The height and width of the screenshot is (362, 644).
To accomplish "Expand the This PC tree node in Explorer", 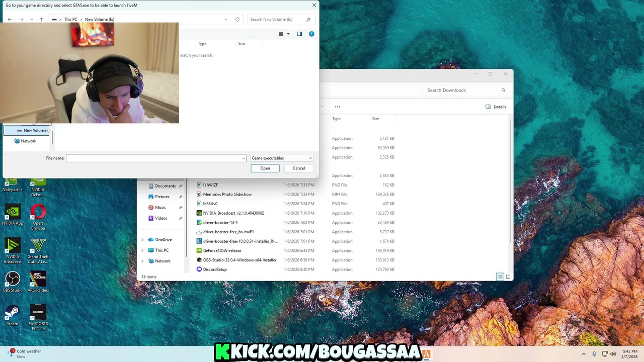I will click(x=142, y=250).
